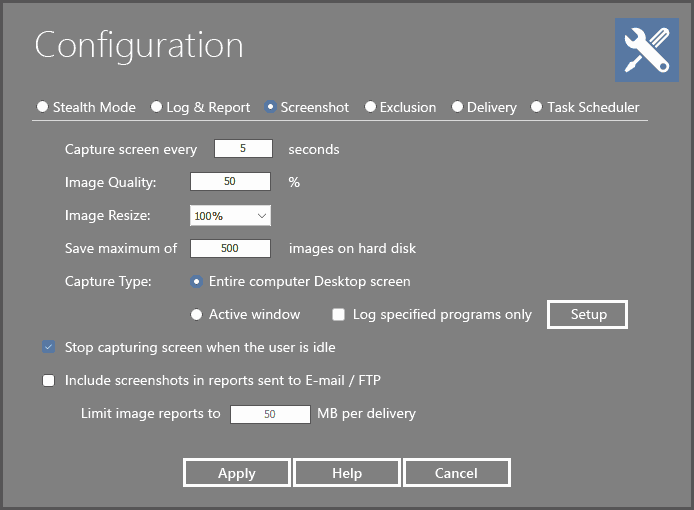Select Entire computer Desktop screen option
The width and height of the screenshot is (694, 510).
[x=197, y=282]
